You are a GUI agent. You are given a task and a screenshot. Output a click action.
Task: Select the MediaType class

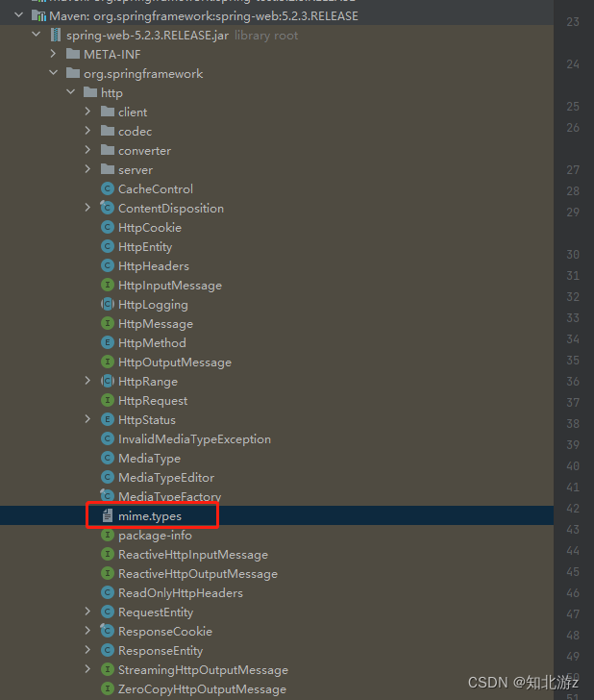(149, 458)
